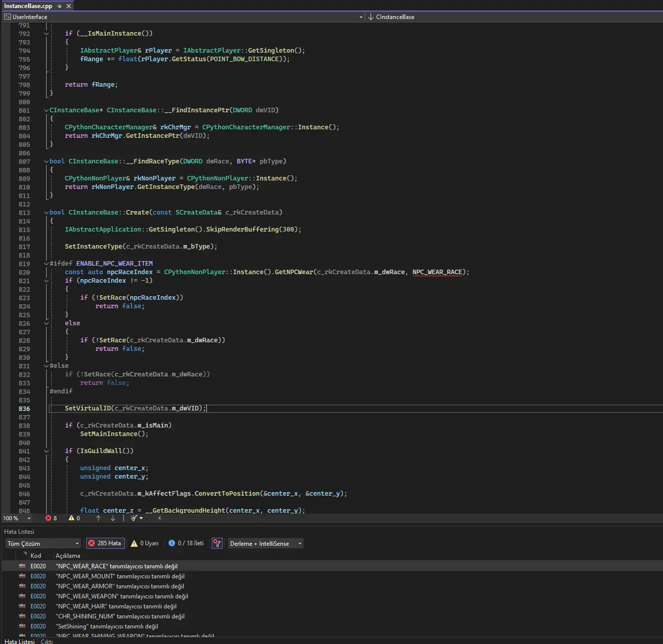Screen dimensions: 663x644
Task: Go to previous issue with up arrow
Action: point(98,518)
